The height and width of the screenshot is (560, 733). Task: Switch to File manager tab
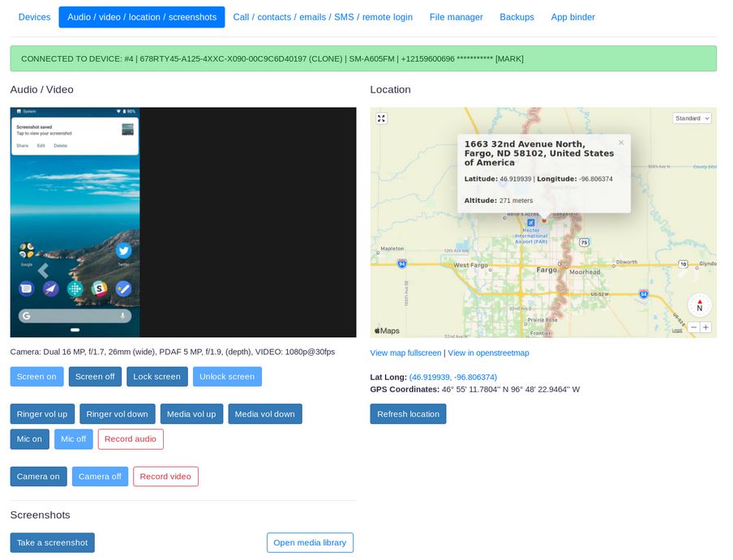(x=456, y=17)
